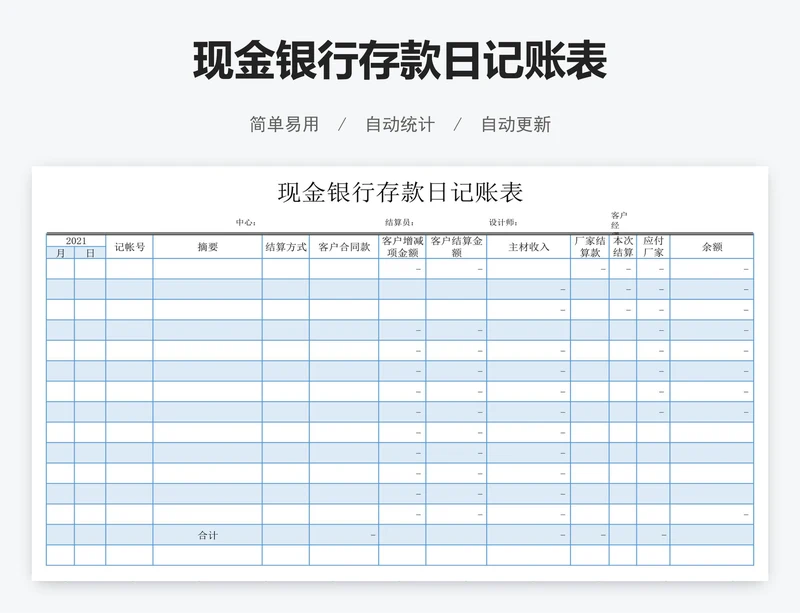Select the 厂家结算款 column header
Screen dimensions: 800x613
click(590, 247)
